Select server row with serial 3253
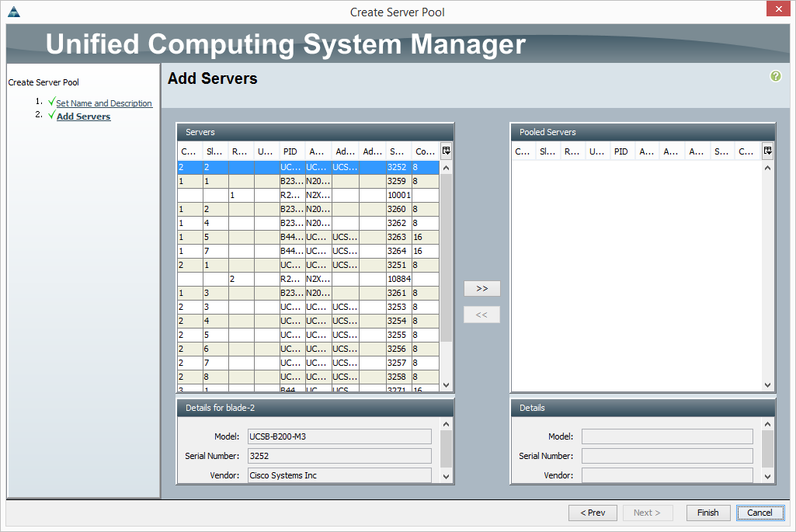The height and width of the screenshot is (532, 796). pos(308,307)
